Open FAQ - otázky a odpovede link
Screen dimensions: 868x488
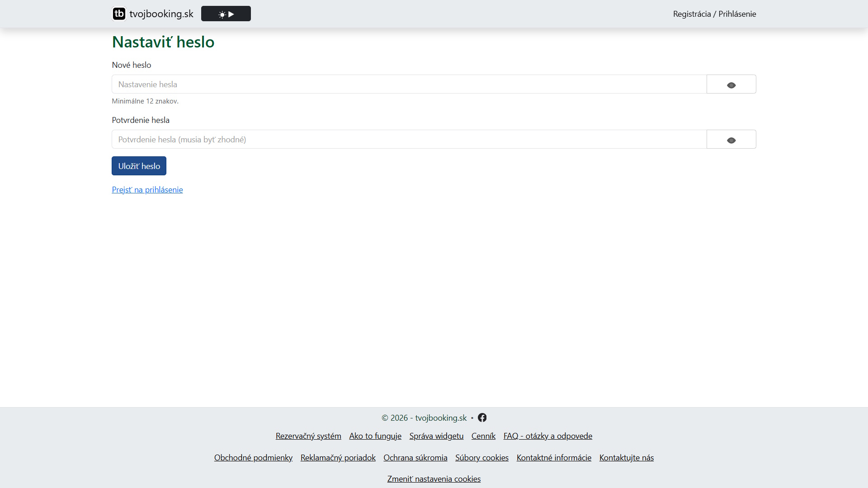tap(548, 436)
